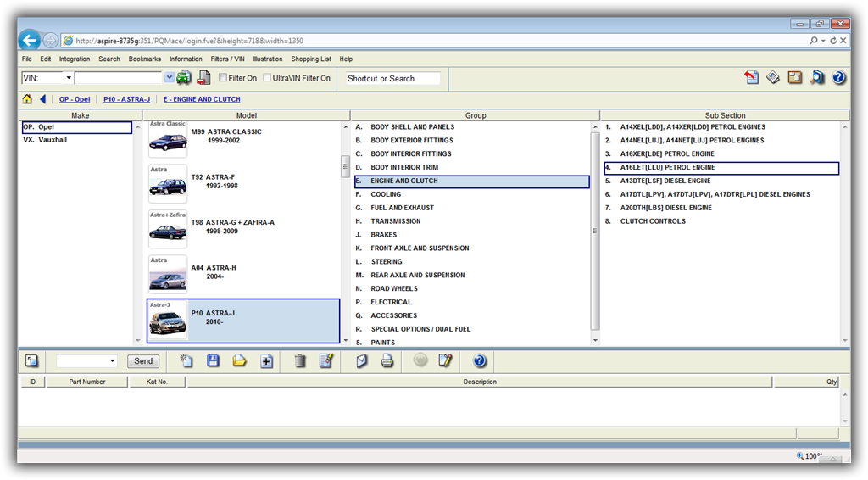Viewport: 868px width, 480px height.
Task: Click the Group list scrollbar thumb
Action: coord(595,231)
